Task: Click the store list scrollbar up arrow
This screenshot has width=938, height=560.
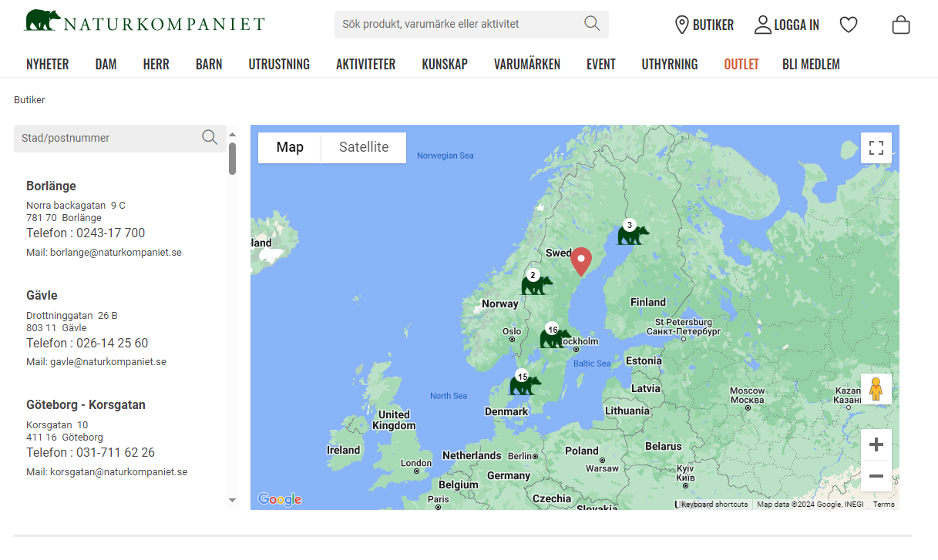Action: click(233, 134)
